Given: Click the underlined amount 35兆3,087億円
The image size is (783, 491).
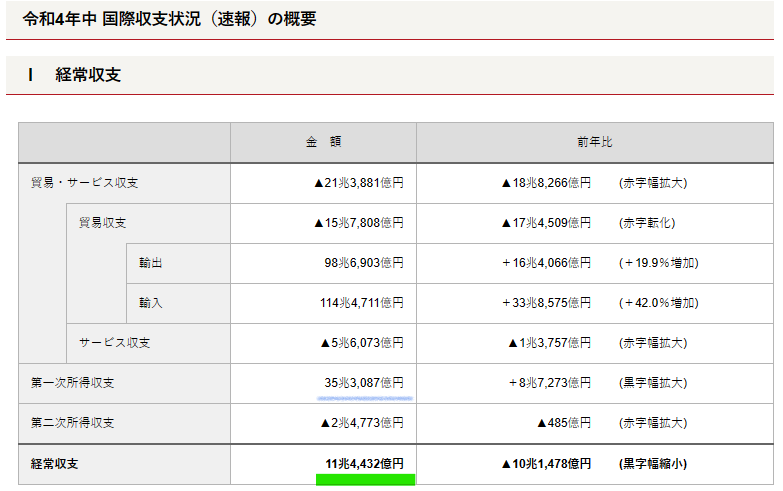Looking at the screenshot, I should [363, 383].
